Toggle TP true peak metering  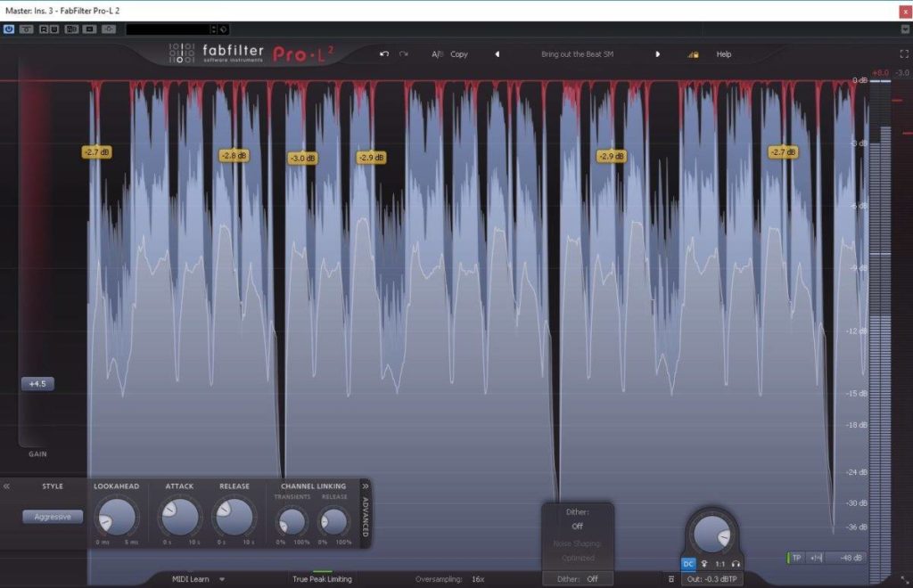tap(796, 558)
